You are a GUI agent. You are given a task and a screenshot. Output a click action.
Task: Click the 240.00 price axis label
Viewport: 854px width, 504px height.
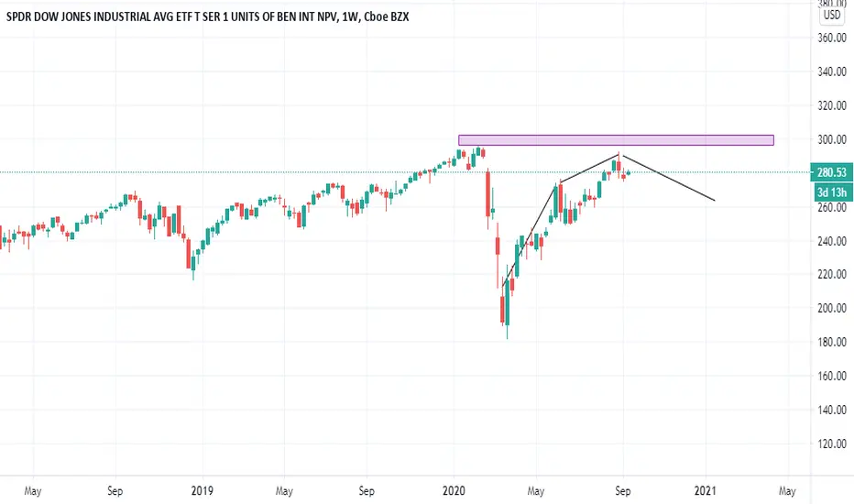click(x=832, y=241)
